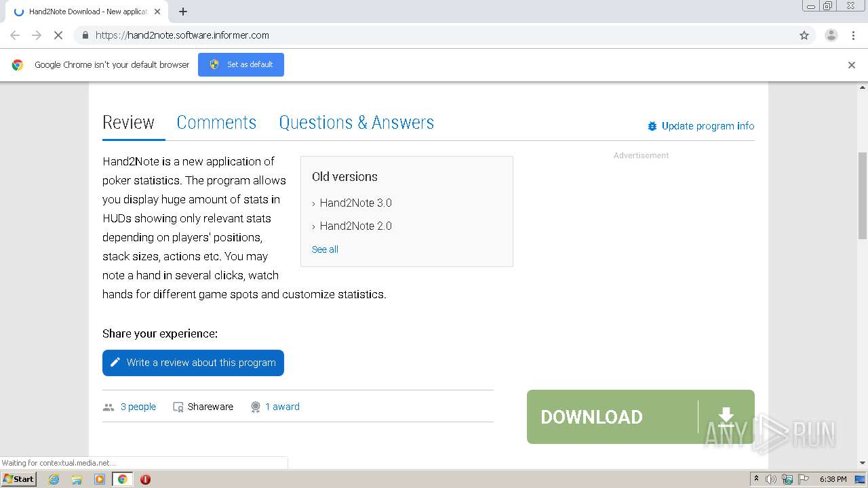The height and width of the screenshot is (488, 868).
Task: Open the Questions & Answers tab
Action: tap(357, 123)
